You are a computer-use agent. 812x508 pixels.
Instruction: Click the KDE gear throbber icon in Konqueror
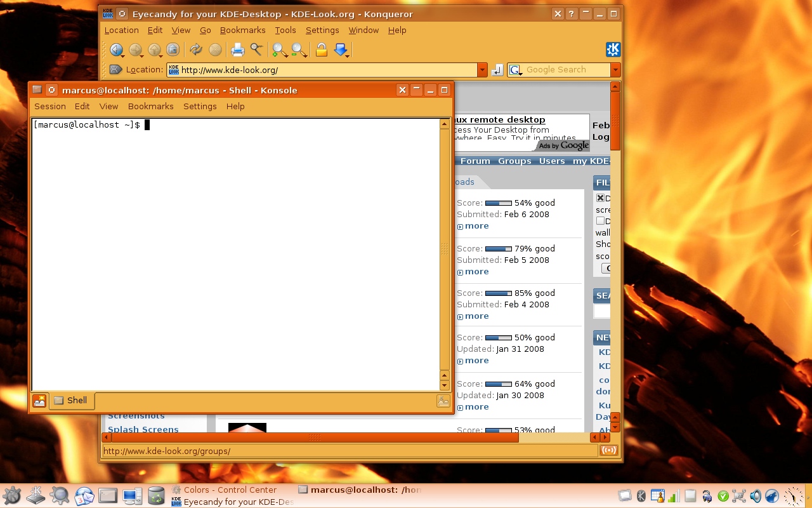click(x=613, y=50)
